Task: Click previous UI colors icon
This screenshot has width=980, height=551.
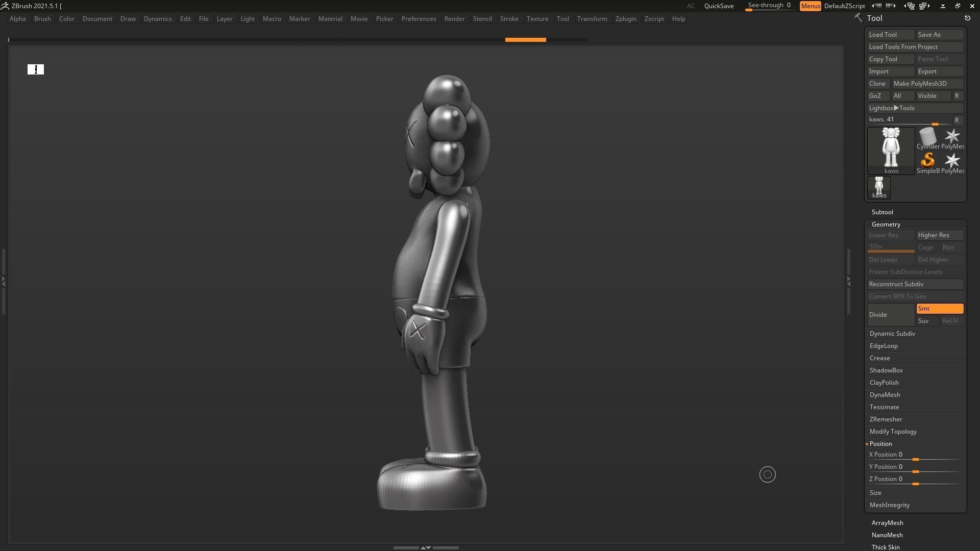Action: tap(876, 6)
